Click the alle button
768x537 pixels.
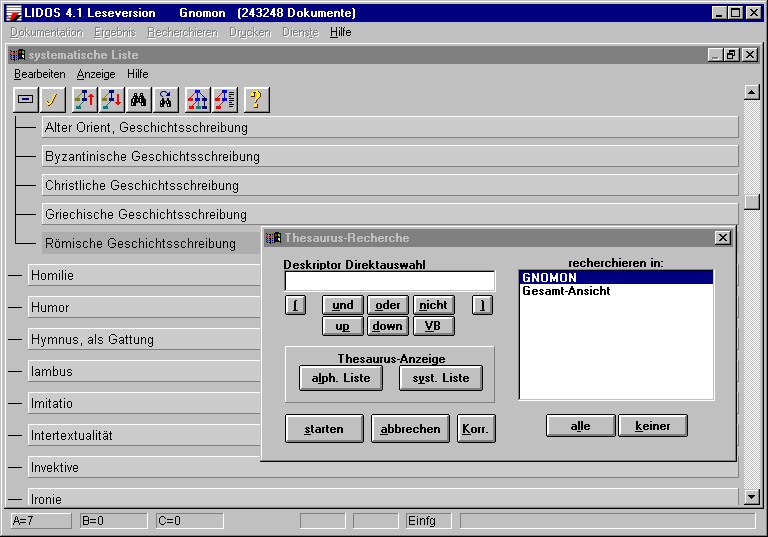[x=580, y=426]
